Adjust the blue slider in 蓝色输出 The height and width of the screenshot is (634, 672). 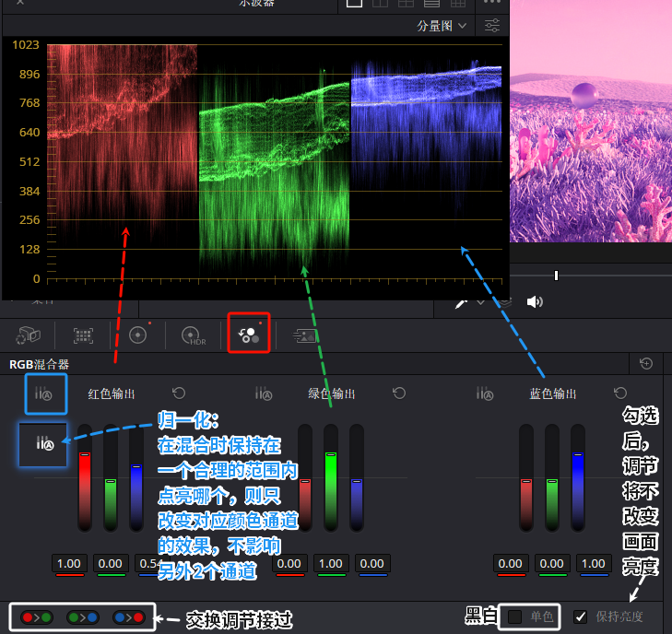click(x=578, y=478)
